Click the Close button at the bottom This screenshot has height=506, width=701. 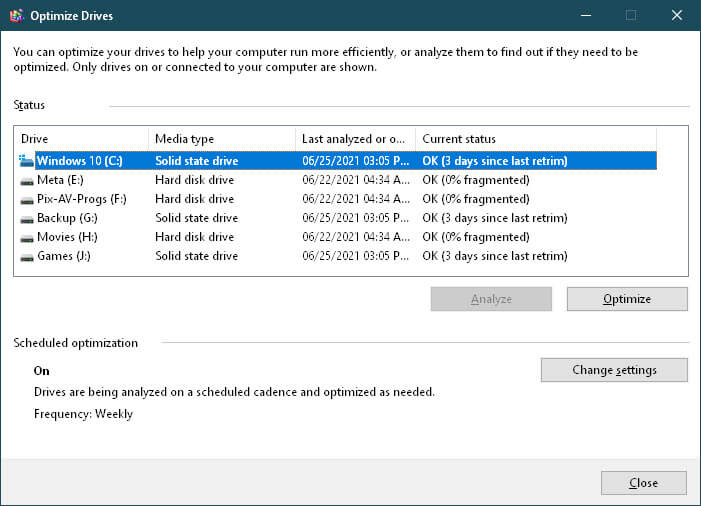[x=643, y=483]
